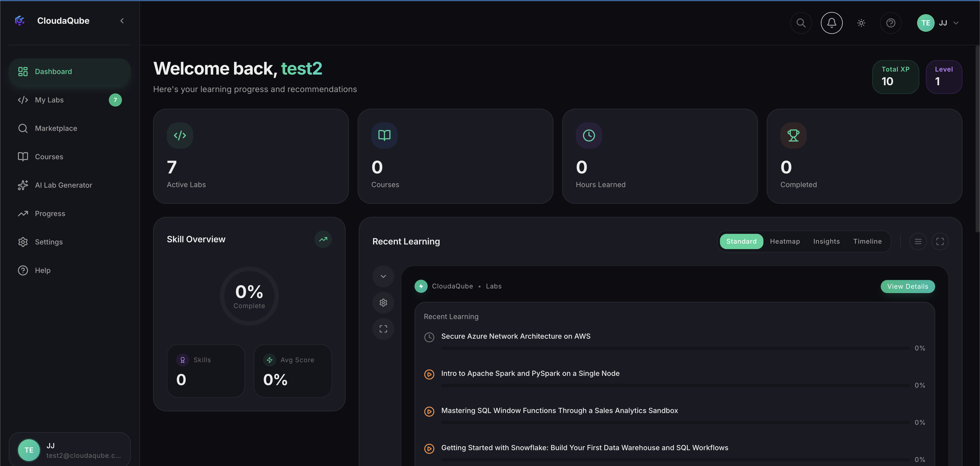Screen dimensions: 980x466
Task: Open AI Lab Generator in sidebar
Action: click(70, 185)
